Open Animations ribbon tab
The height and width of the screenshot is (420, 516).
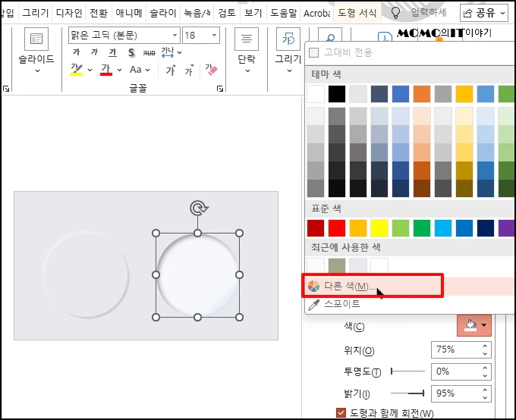tap(129, 13)
